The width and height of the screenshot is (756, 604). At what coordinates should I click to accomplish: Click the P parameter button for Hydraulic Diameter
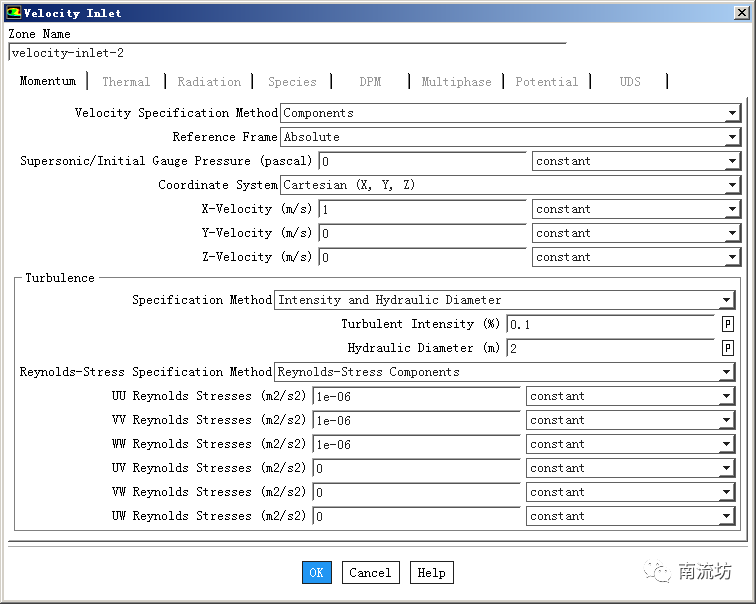[x=727, y=348]
